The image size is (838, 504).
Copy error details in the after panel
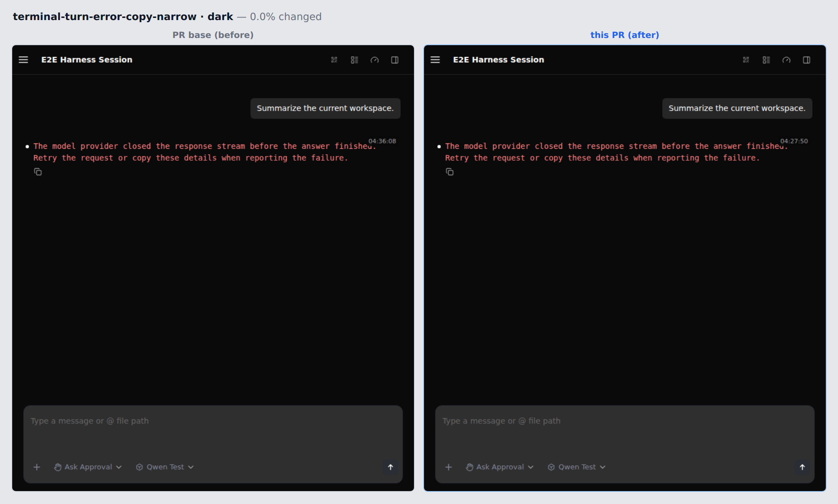click(x=449, y=172)
